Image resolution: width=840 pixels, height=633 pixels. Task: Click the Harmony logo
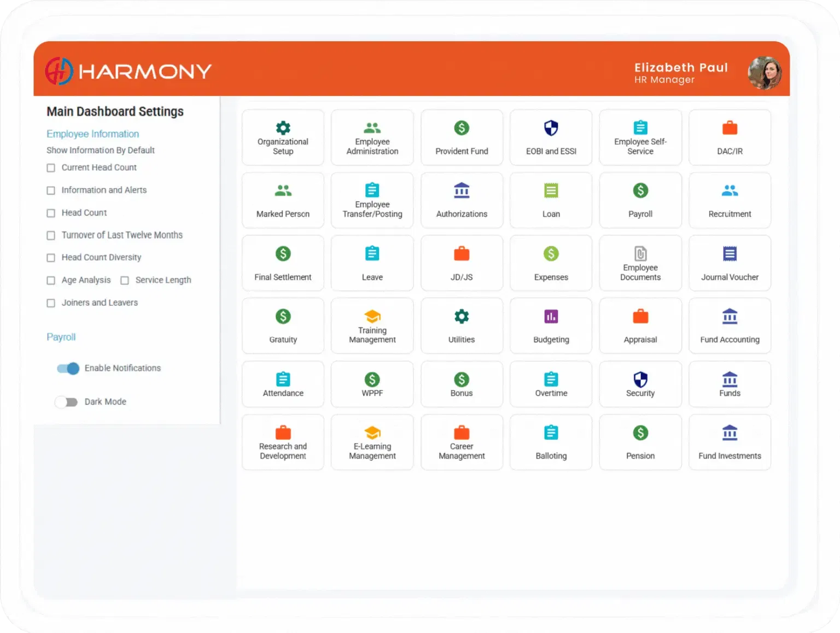point(128,71)
